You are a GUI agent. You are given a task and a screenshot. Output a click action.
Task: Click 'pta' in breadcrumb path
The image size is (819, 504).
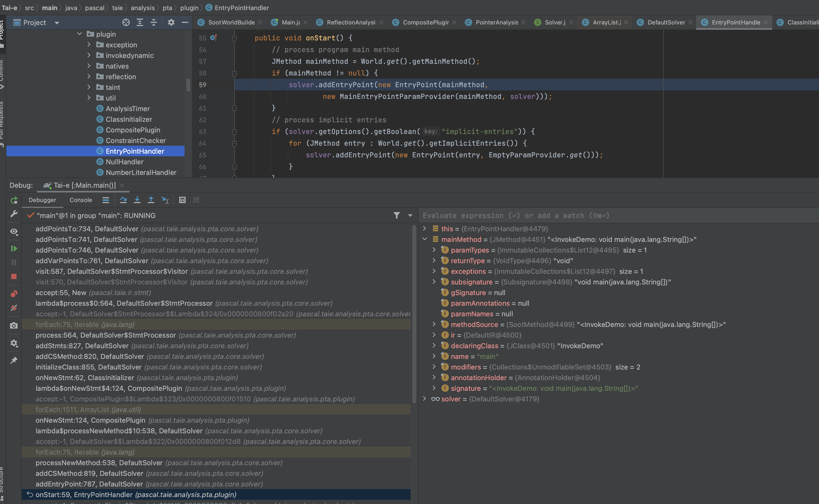(x=167, y=8)
